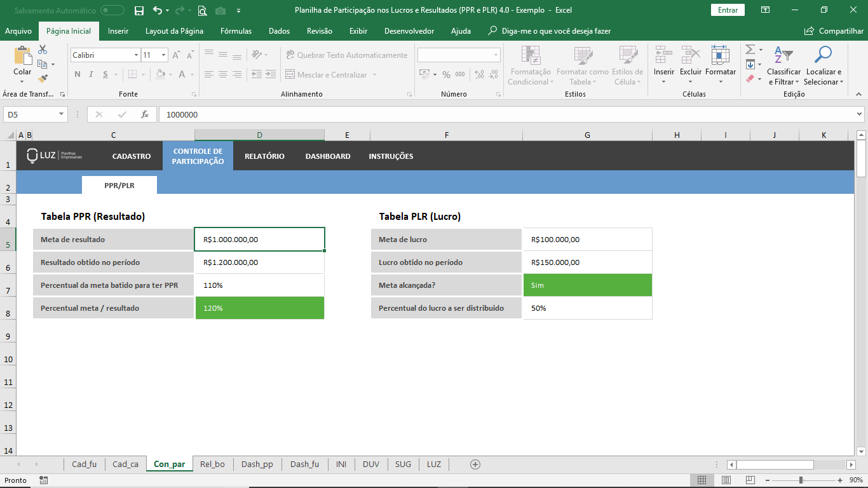
Task: Switch to the Dash_pp sheet tab
Action: click(x=257, y=464)
